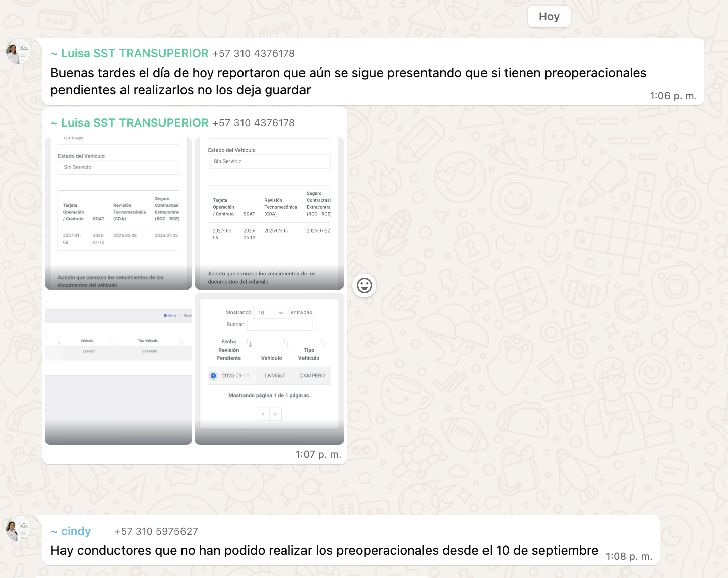This screenshot has width=728, height=578.
Task: Click sort arrows on Fecha Revisión Pendiente
Action: [249, 343]
